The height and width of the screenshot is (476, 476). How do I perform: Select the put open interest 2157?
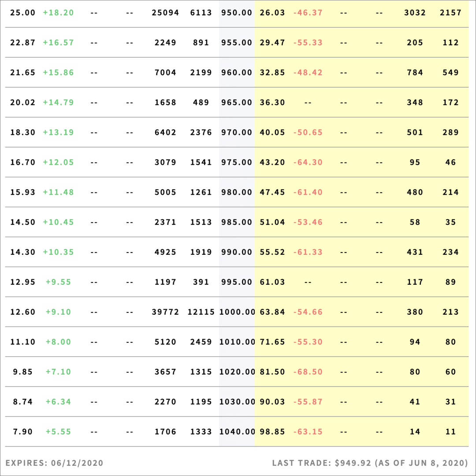[x=450, y=13]
